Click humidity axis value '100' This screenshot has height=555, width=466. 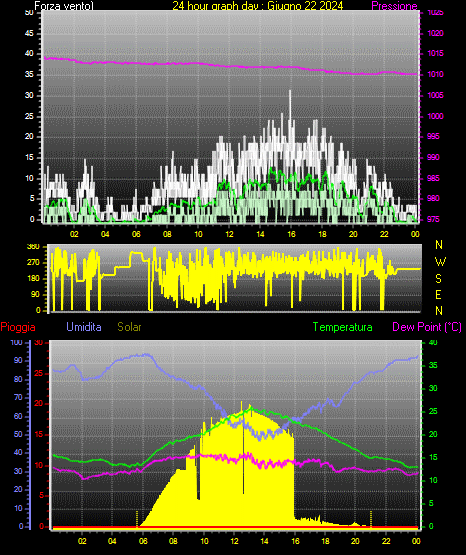(16, 342)
